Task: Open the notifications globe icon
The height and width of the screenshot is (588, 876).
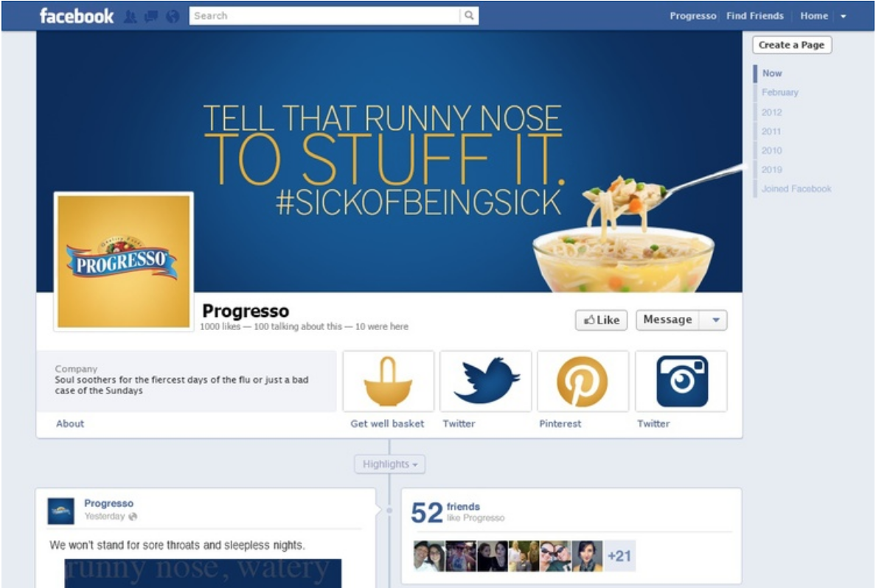Action: point(173,17)
